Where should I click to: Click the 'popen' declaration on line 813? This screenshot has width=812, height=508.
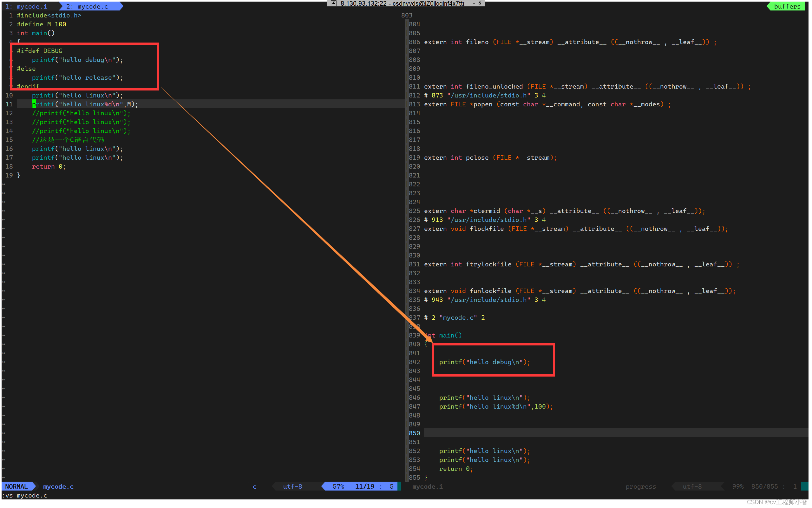coord(547,104)
